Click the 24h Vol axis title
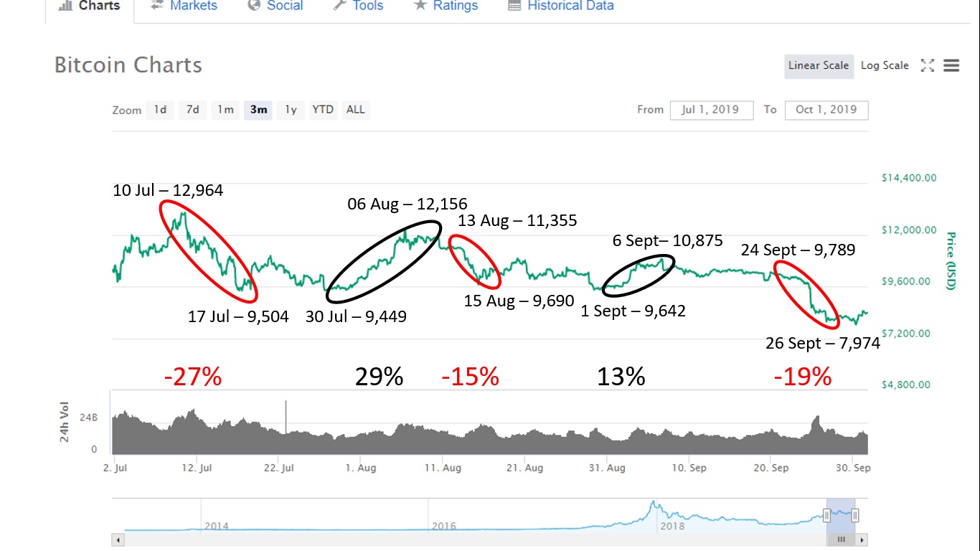The image size is (980, 551). (64, 423)
